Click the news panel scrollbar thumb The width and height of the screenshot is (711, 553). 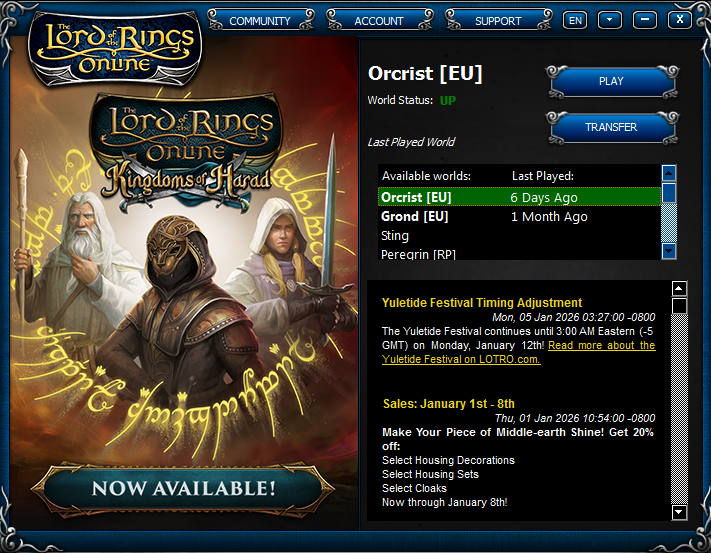679,306
